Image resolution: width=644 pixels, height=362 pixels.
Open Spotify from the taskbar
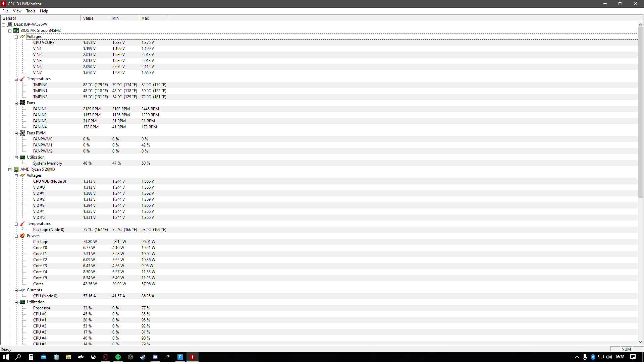tap(118, 357)
